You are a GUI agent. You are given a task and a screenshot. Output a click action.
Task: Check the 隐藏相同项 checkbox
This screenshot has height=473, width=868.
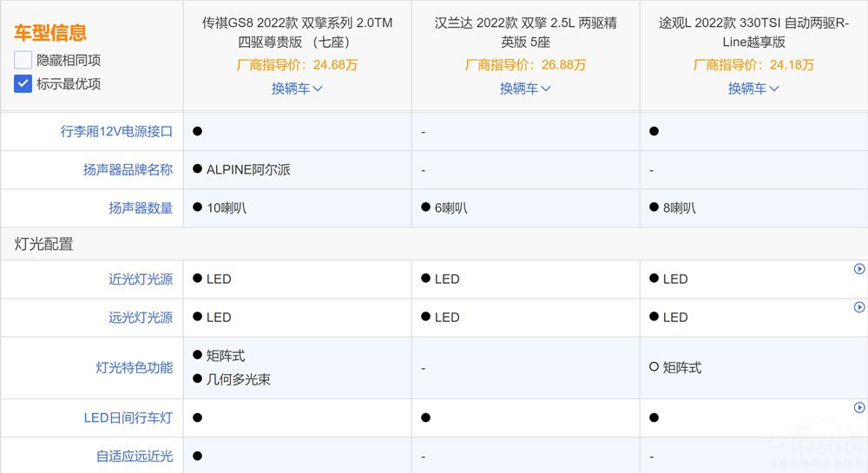click(23, 61)
